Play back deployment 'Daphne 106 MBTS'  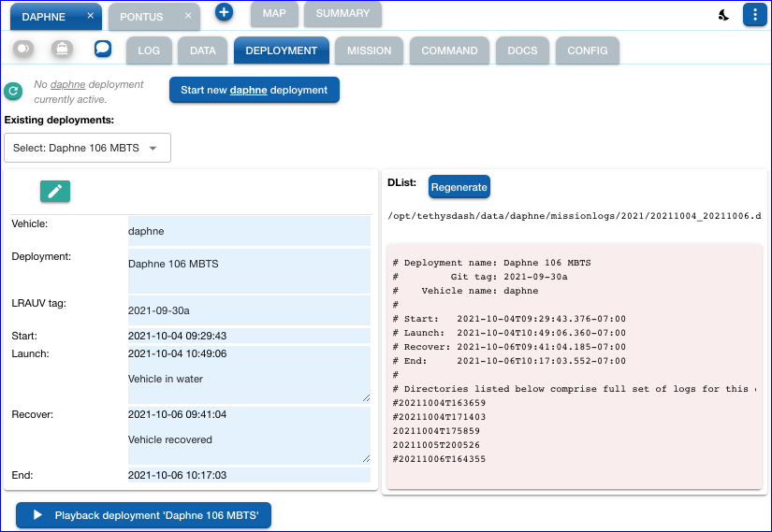coord(143,515)
